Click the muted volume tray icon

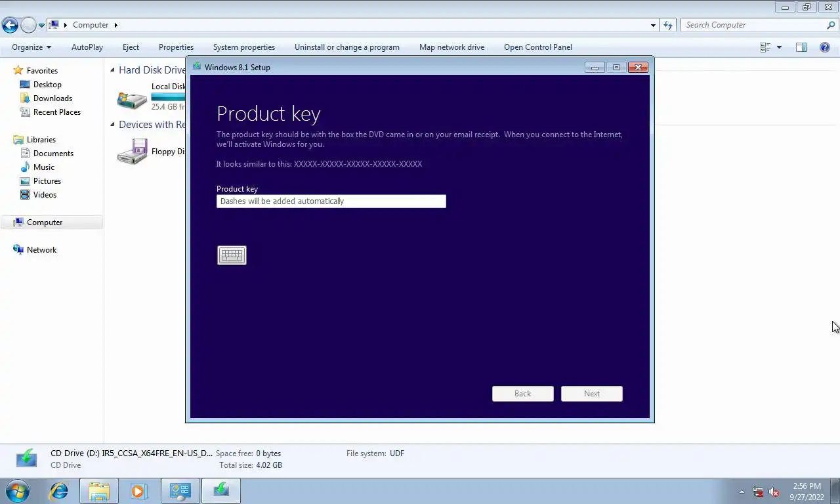(x=774, y=492)
